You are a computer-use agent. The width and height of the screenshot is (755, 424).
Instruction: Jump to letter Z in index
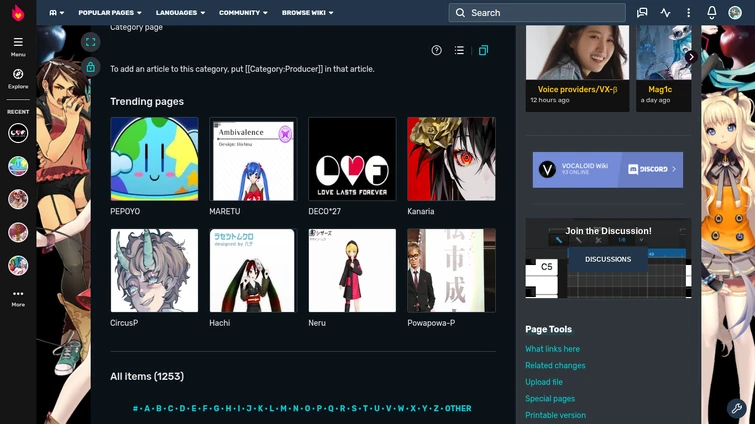click(436, 409)
